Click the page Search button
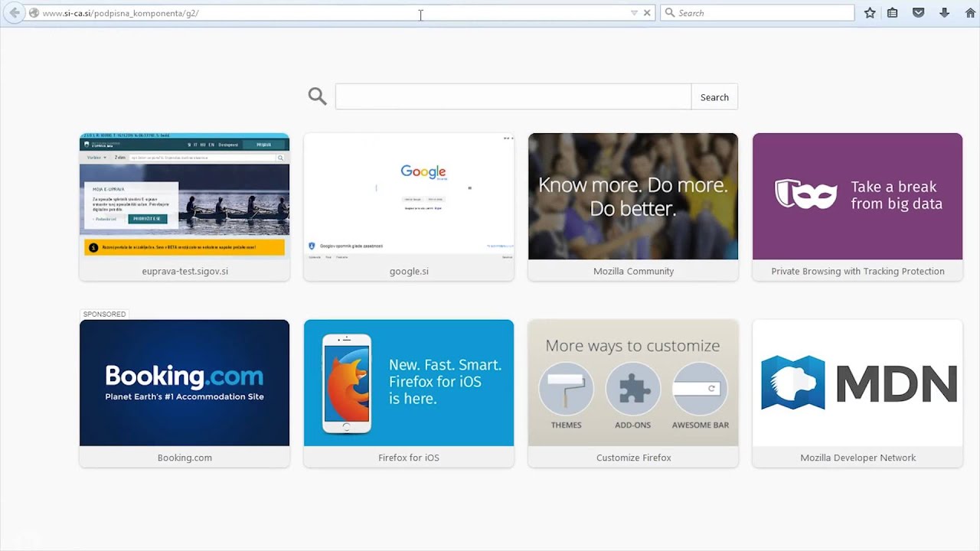 point(714,97)
